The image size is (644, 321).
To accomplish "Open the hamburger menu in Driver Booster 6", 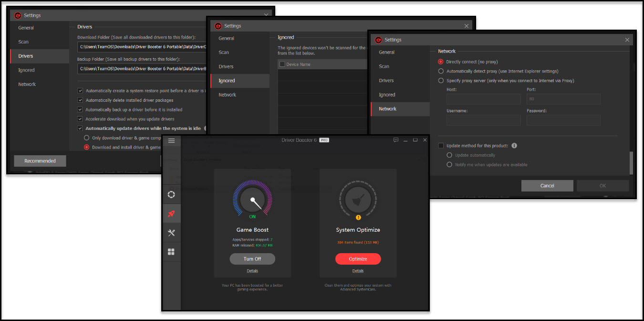I will (x=172, y=141).
